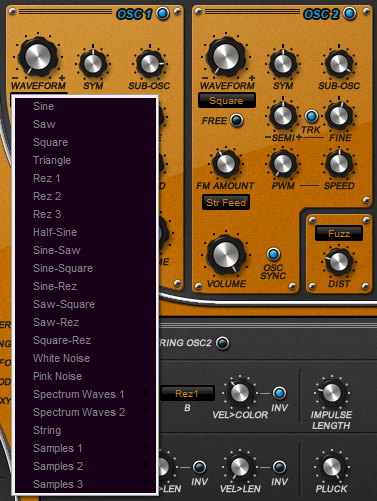The height and width of the screenshot is (501, 377).
Task: Expand the Samples 1 submenu
Action: click(86, 448)
